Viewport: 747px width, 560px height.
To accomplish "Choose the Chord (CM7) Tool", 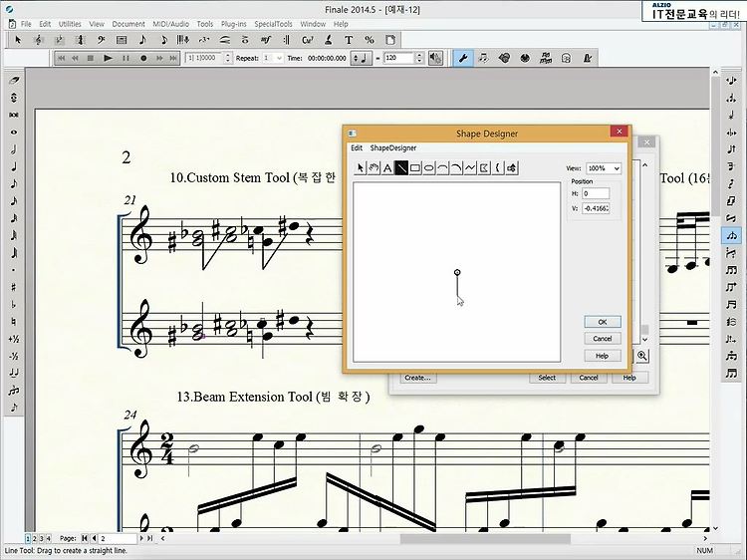I will point(308,40).
